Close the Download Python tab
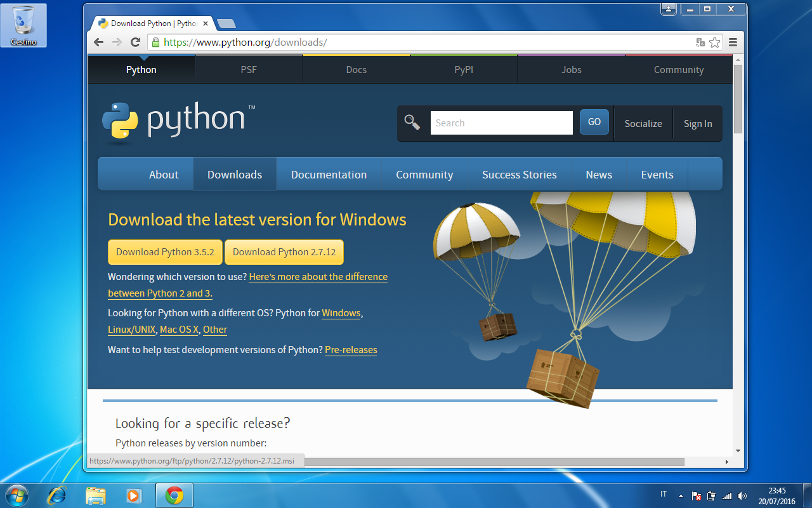 [206, 23]
